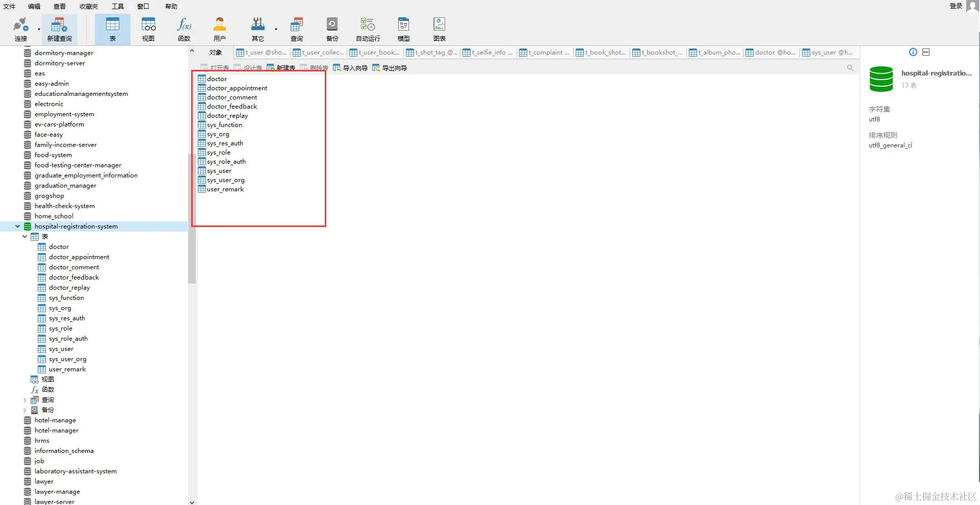Switch to the t_shot_tag tab

click(x=431, y=53)
